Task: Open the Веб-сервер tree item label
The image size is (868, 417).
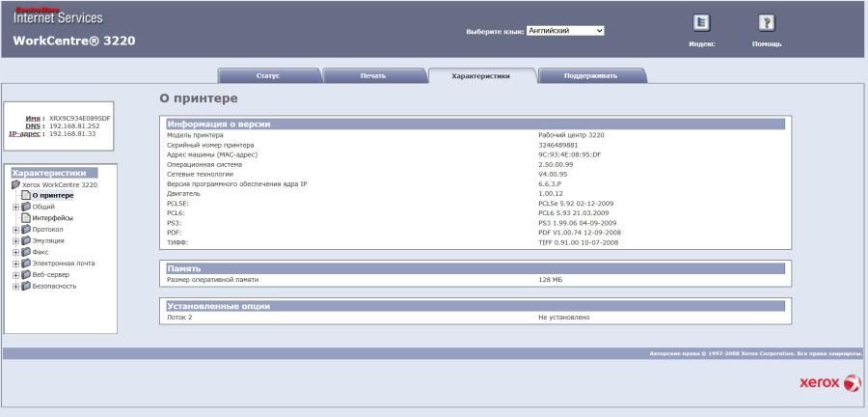Action: coord(51,275)
